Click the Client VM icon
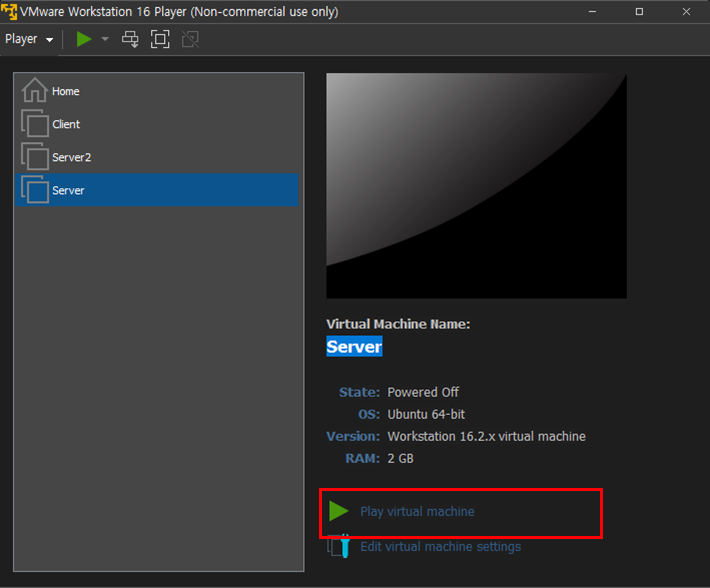Viewport: 710px width, 588px height. pos(35,123)
